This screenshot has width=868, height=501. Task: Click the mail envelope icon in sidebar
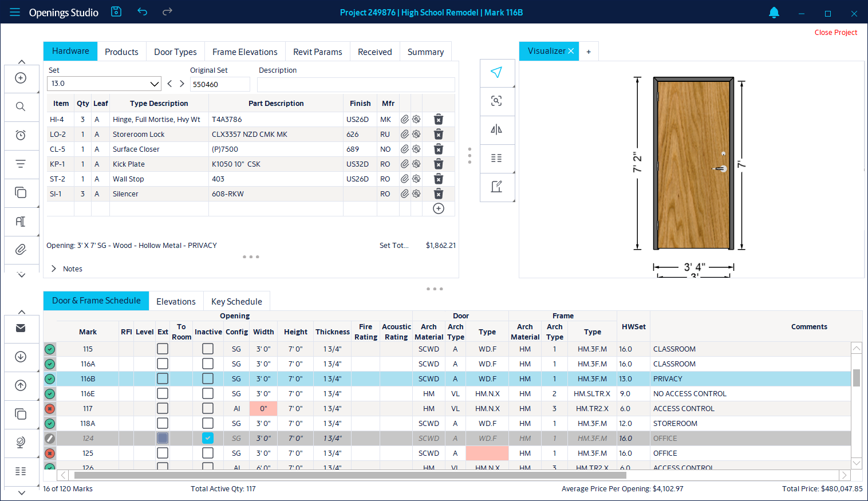tap(21, 328)
